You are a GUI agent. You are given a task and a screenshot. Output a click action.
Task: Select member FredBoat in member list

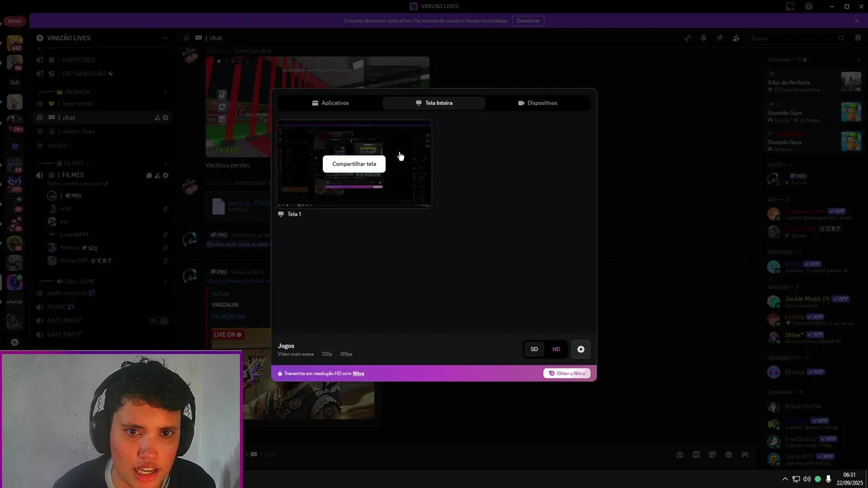(814, 441)
